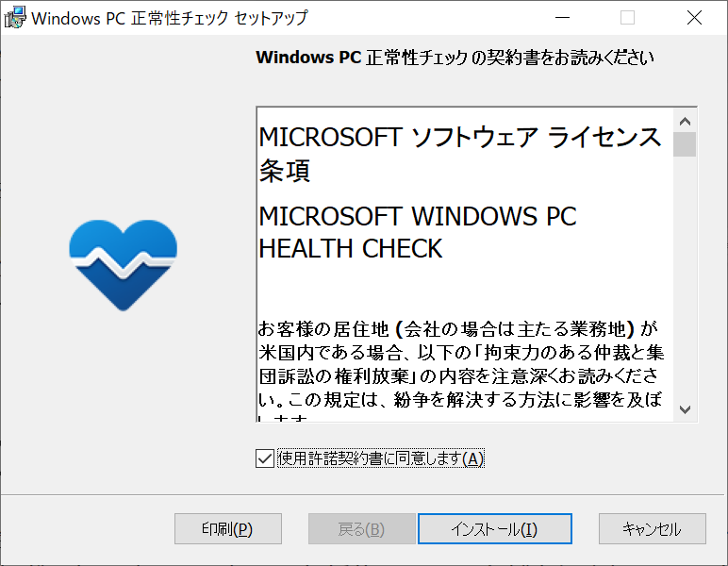The width and height of the screenshot is (728, 566).
Task: Click the disabled maximize window button
Action: [x=628, y=18]
